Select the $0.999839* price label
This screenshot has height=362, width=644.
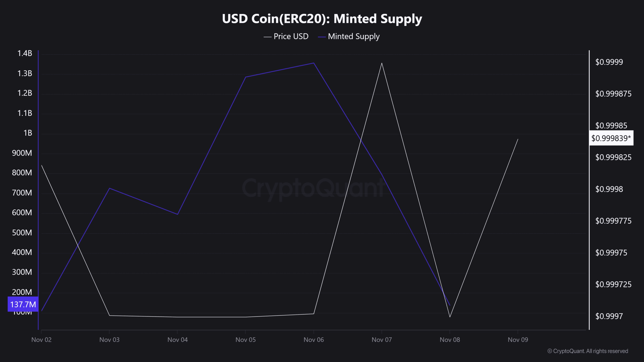(611, 138)
